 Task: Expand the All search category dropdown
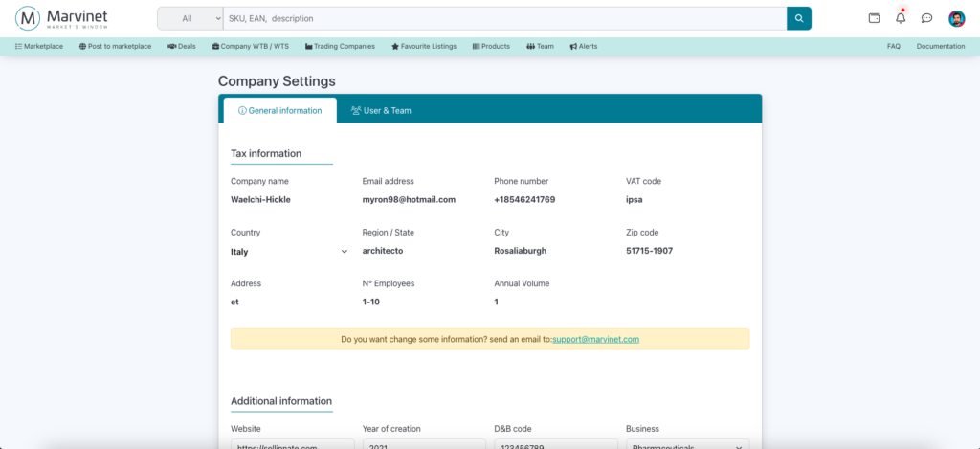(189, 18)
